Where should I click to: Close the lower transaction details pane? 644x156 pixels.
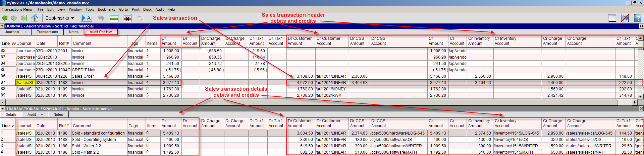(641, 109)
